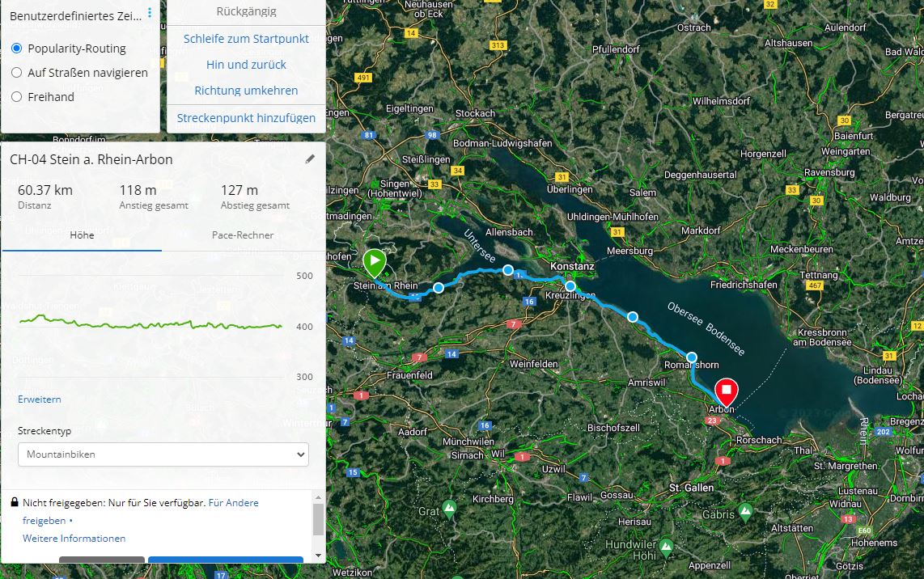Click the green start marker at Stein am Rhein

(374, 263)
